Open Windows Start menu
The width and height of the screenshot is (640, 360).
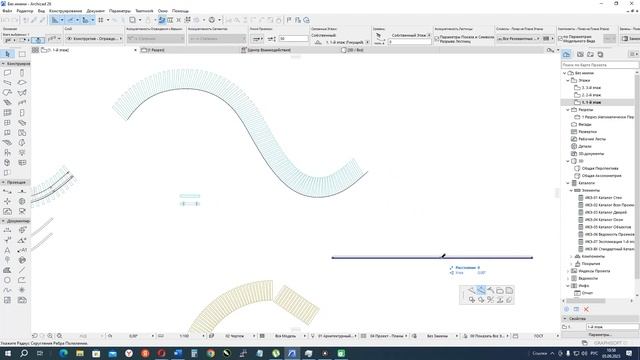[7, 353]
